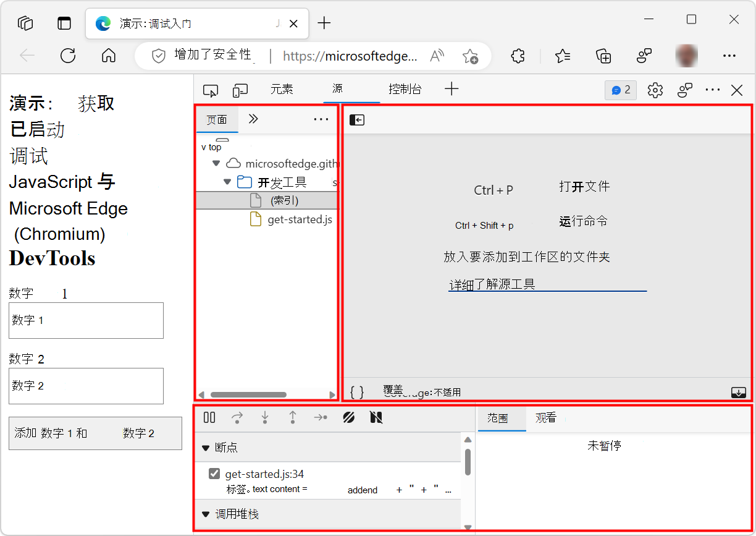Click the 数字 2 input field
The width and height of the screenshot is (756, 536).
click(86, 386)
